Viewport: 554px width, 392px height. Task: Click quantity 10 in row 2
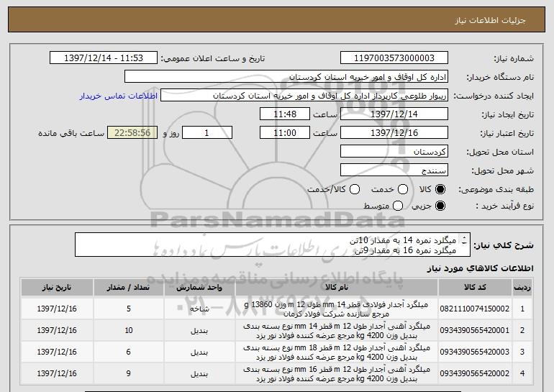coord(129,331)
